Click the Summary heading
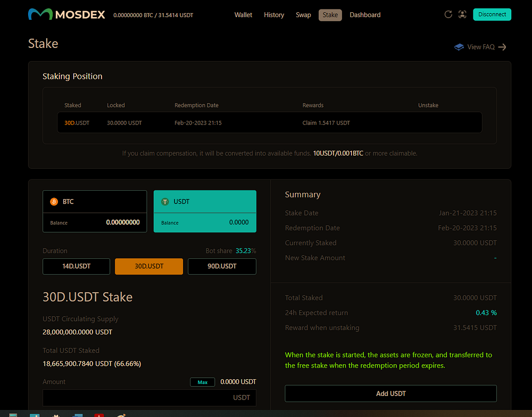The height and width of the screenshot is (417, 532). pos(303,194)
